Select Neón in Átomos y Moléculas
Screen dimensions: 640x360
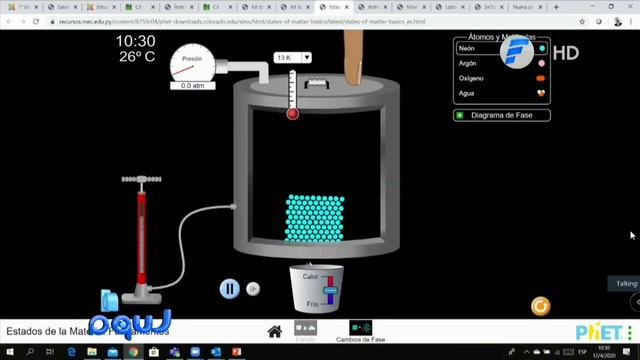[x=502, y=48]
